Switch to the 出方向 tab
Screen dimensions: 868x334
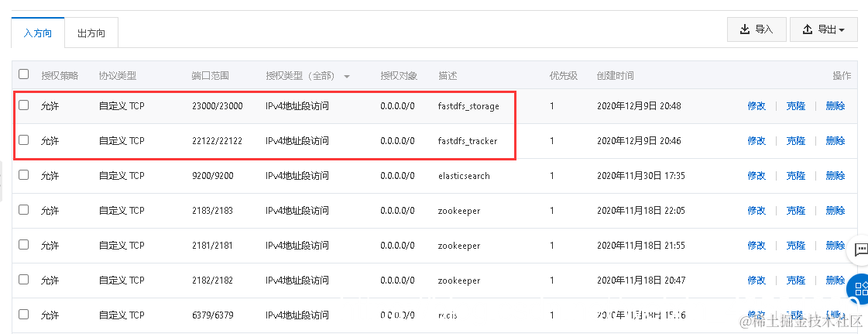[91, 33]
